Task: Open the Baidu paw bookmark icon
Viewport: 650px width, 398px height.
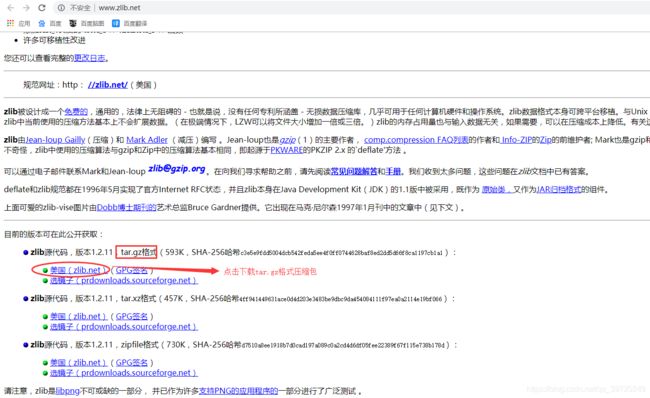Action: [x=41, y=23]
